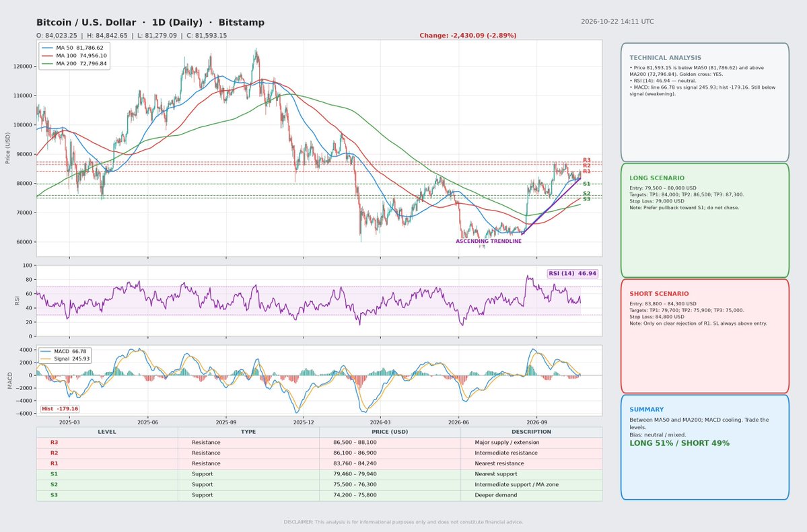Click the 2026-09 date axis label
The image size is (807, 532).
(x=536, y=422)
